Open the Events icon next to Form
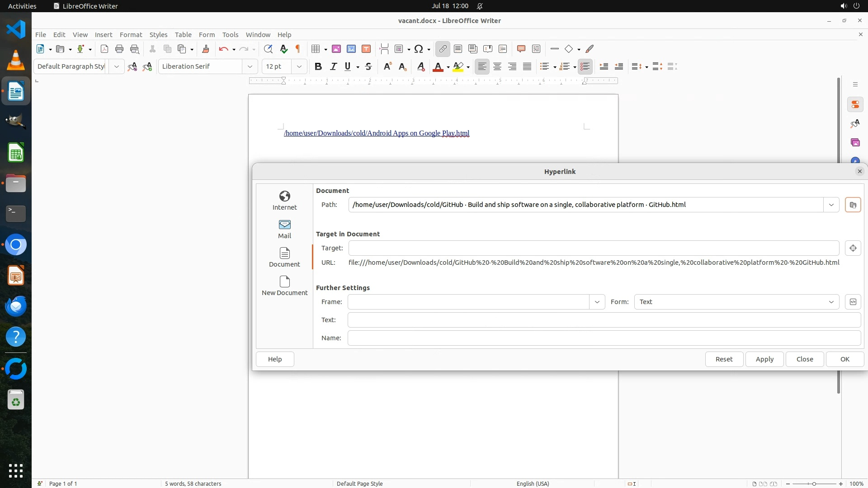 tap(853, 302)
